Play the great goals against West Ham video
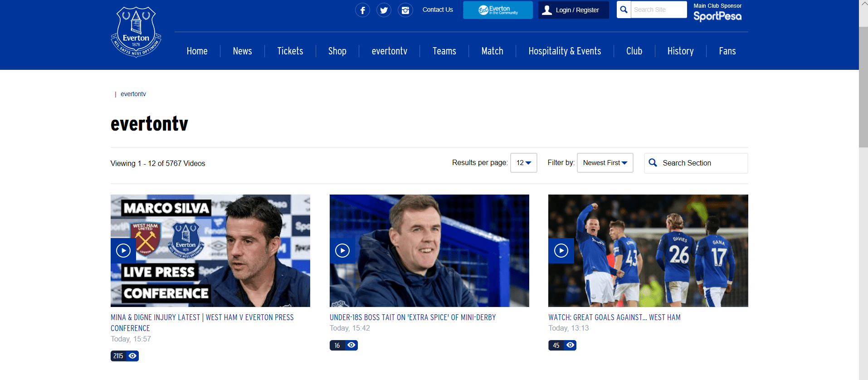The image size is (868, 380). point(561,250)
